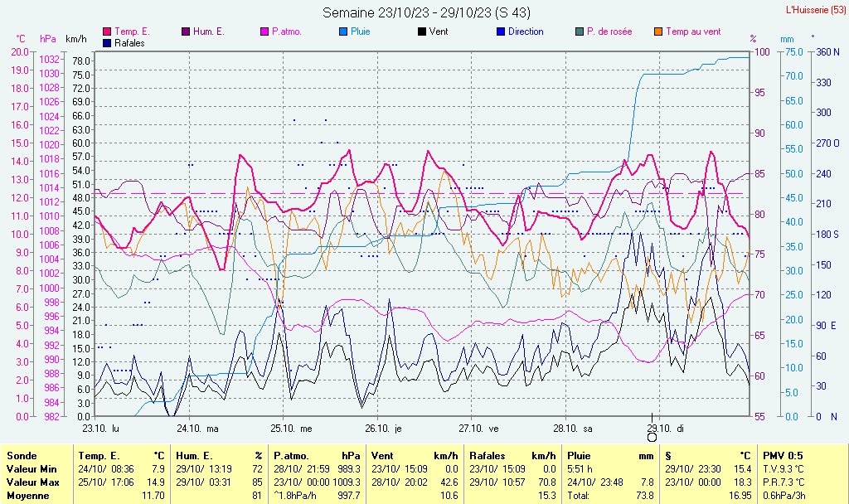849x504 pixels.
Task: Click the 'Vent' header in the summary table
Action: (x=382, y=456)
